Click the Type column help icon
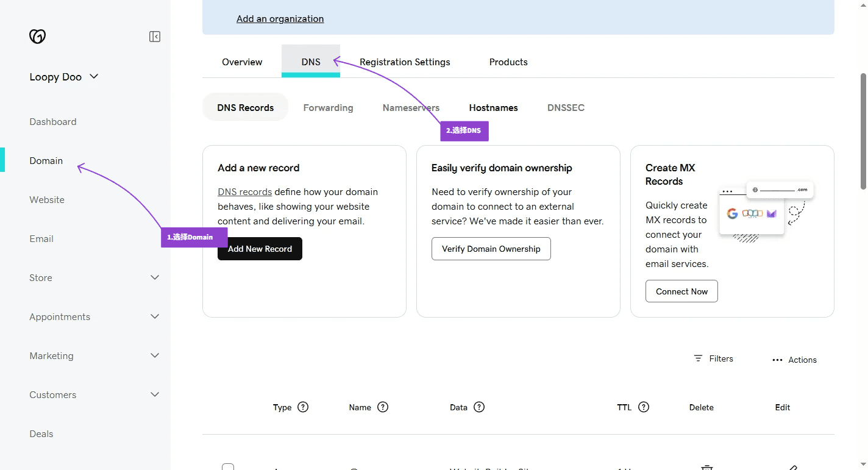The width and height of the screenshot is (868, 470). 303,407
